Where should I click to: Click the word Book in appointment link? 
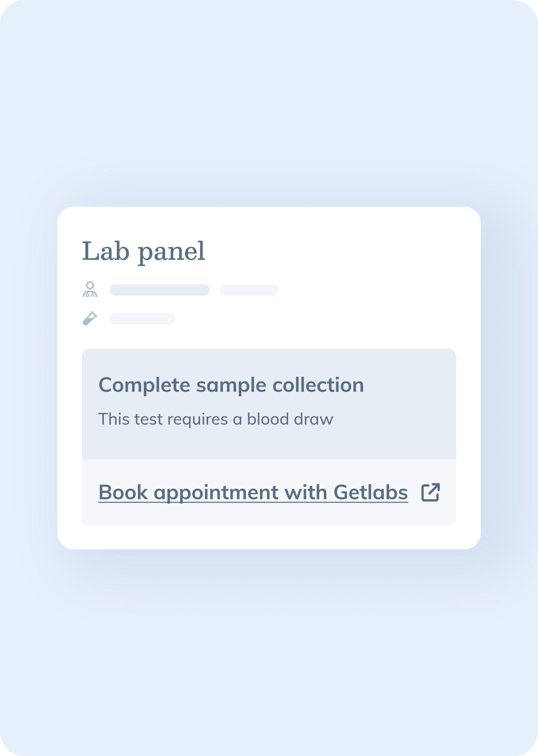click(123, 492)
